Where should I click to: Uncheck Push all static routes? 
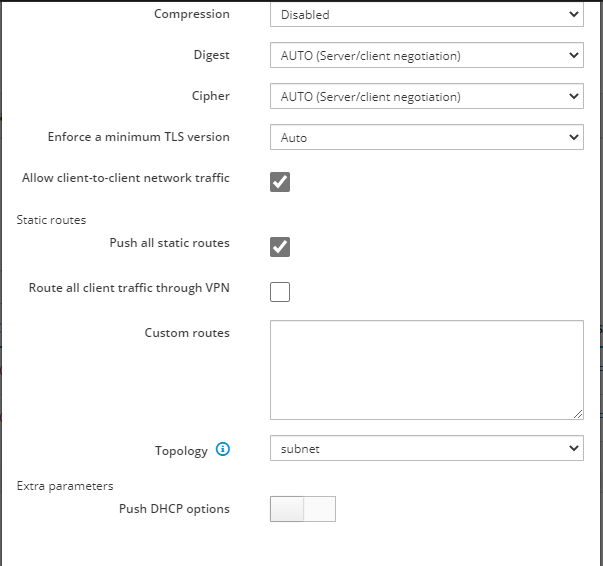(x=280, y=247)
